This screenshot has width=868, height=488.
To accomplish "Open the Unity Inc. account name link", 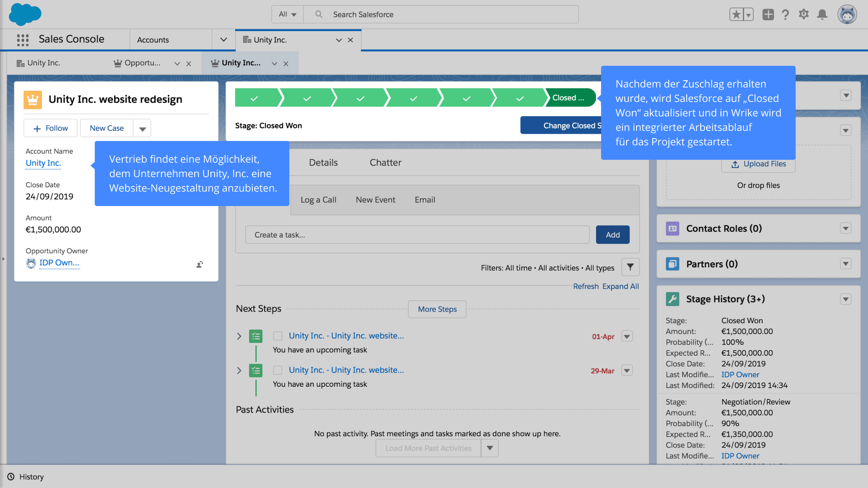I will pyautogui.click(x=43, y=163).
